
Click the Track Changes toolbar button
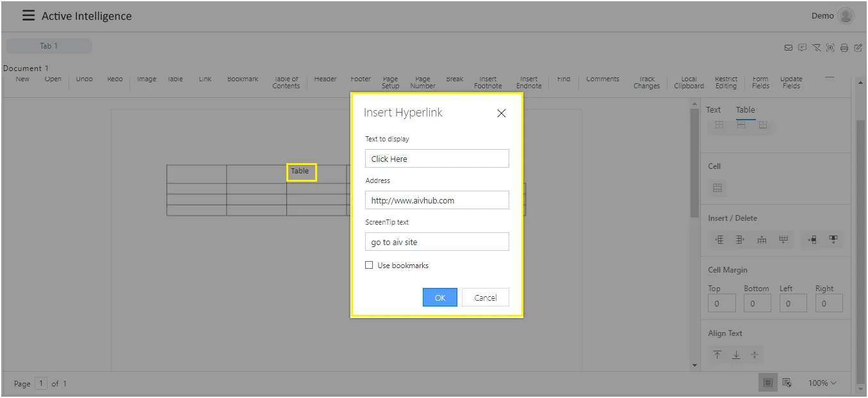(647, 83)
